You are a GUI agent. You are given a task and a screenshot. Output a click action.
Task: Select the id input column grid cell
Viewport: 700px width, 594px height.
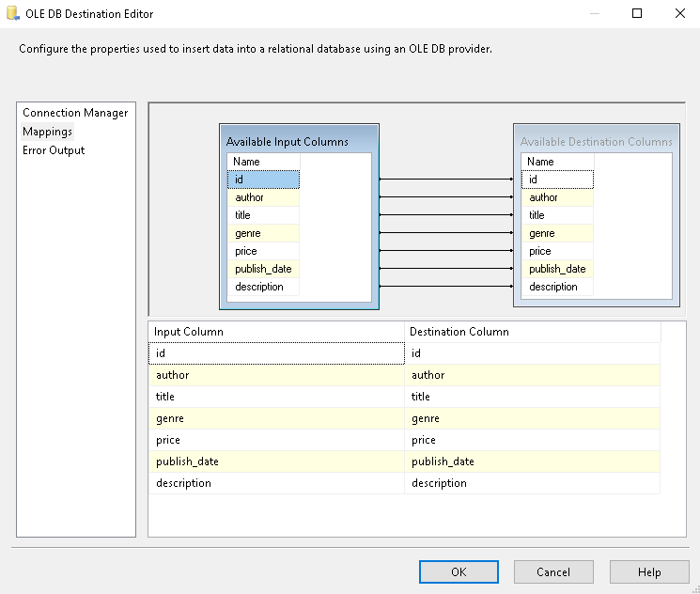click(276, 353)
